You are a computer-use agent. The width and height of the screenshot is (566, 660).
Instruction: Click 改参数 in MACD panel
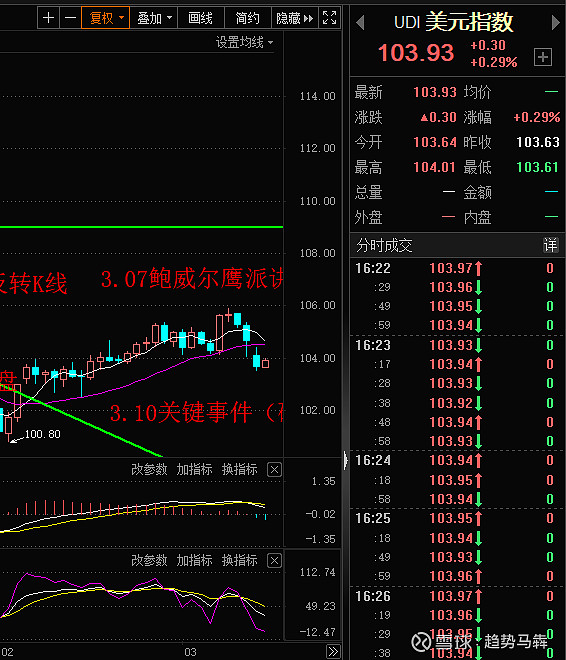coord(149,469)
